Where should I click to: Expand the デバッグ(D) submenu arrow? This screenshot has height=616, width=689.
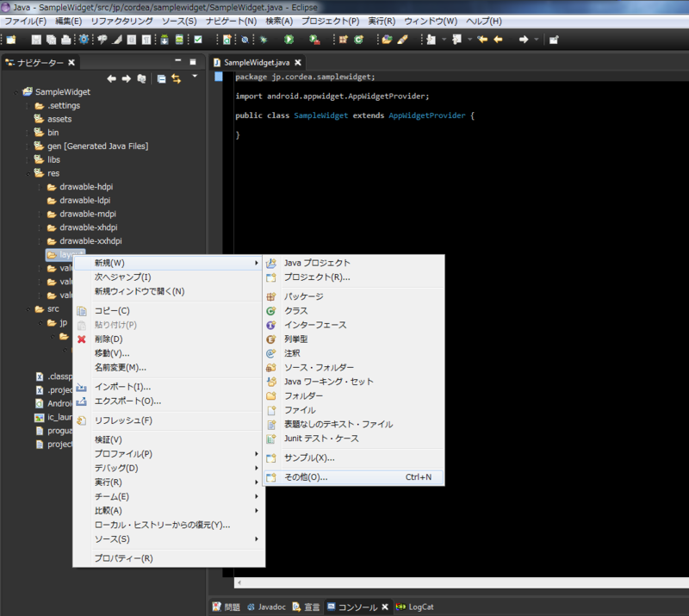[x=257, y=469]
